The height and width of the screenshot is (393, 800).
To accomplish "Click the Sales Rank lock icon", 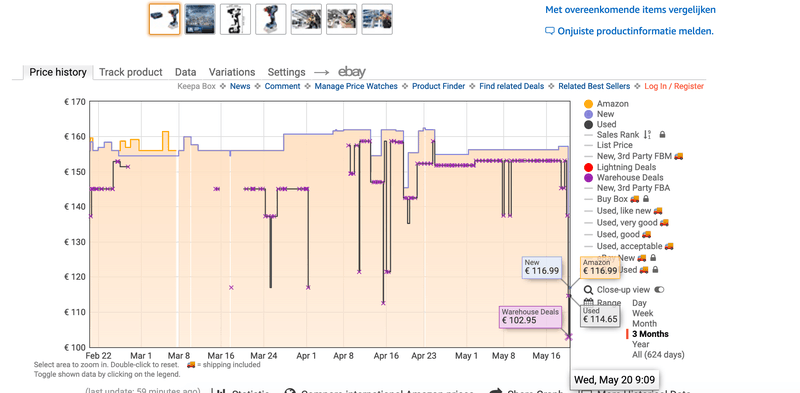I will [662, 135].
